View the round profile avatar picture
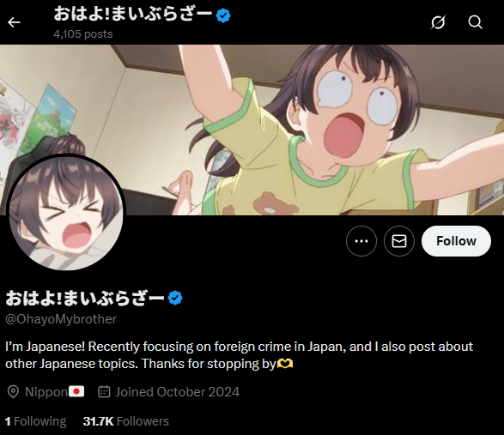 point(66,213)
